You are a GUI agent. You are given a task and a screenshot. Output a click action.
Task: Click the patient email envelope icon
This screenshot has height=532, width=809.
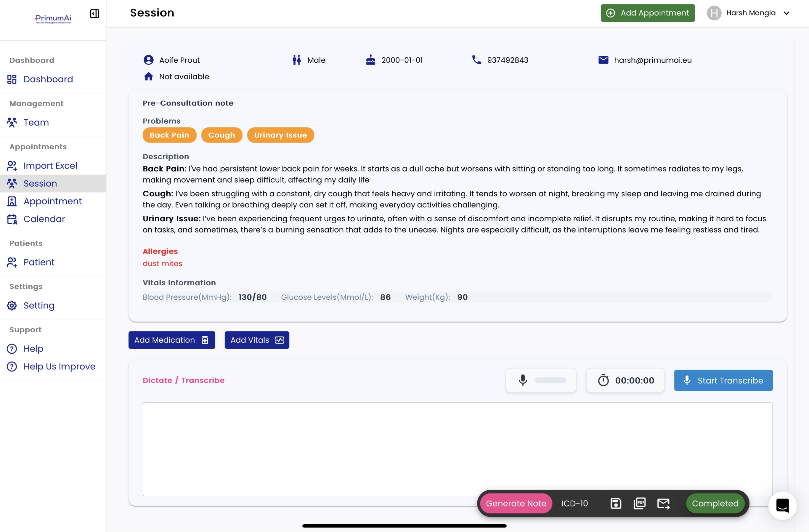pos(603,60)
